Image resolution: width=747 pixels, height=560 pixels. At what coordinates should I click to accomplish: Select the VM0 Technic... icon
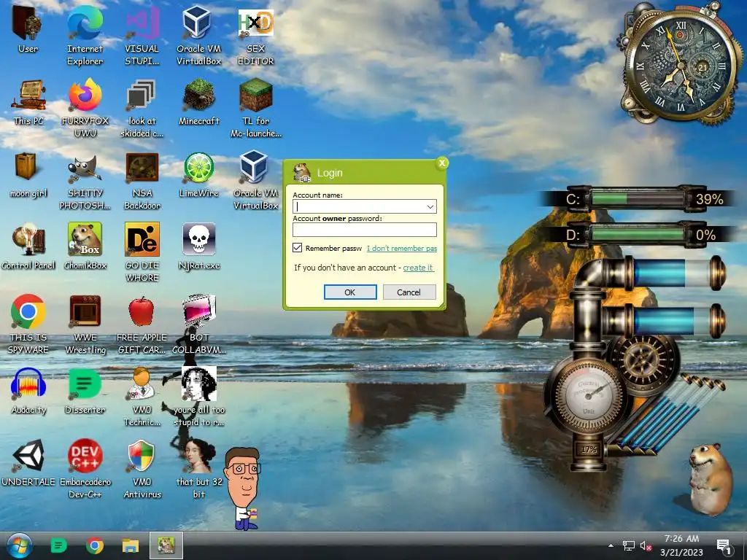click(x=142, y=397)
